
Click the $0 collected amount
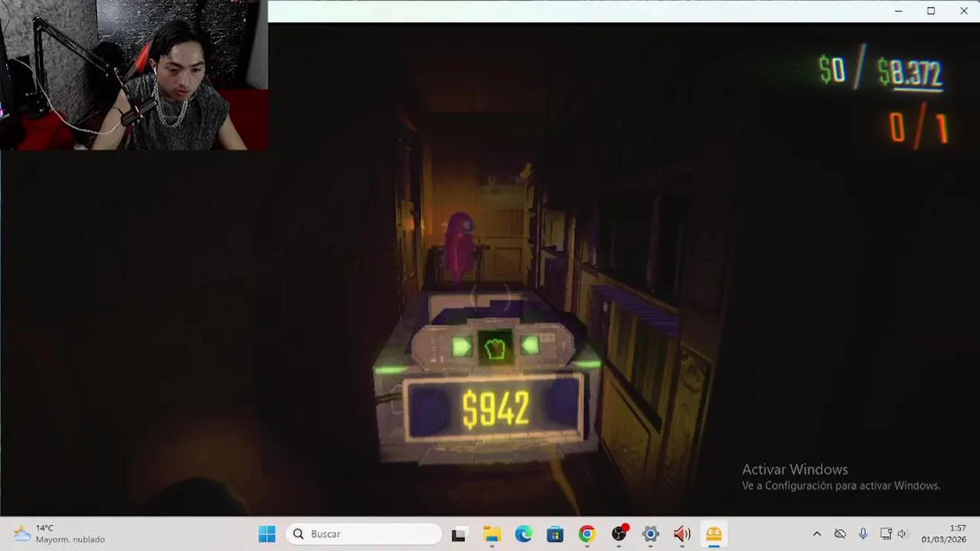(x=831, y=70)
